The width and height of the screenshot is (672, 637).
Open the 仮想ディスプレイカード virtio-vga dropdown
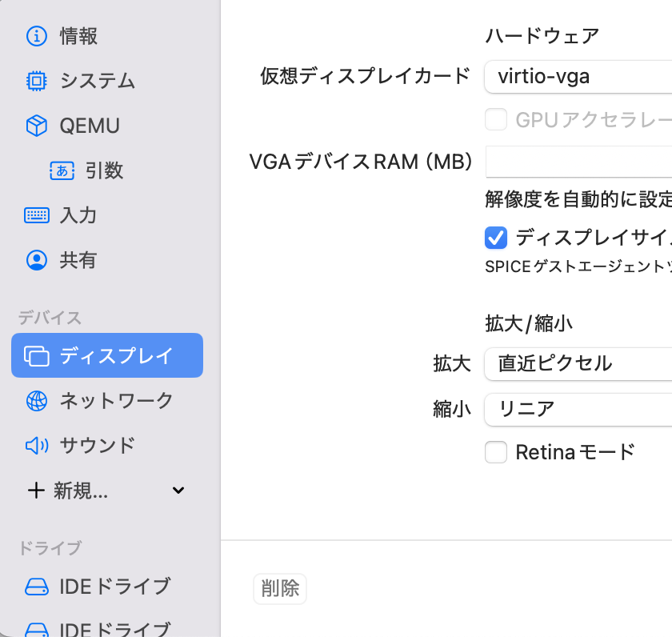click(578, 77)
